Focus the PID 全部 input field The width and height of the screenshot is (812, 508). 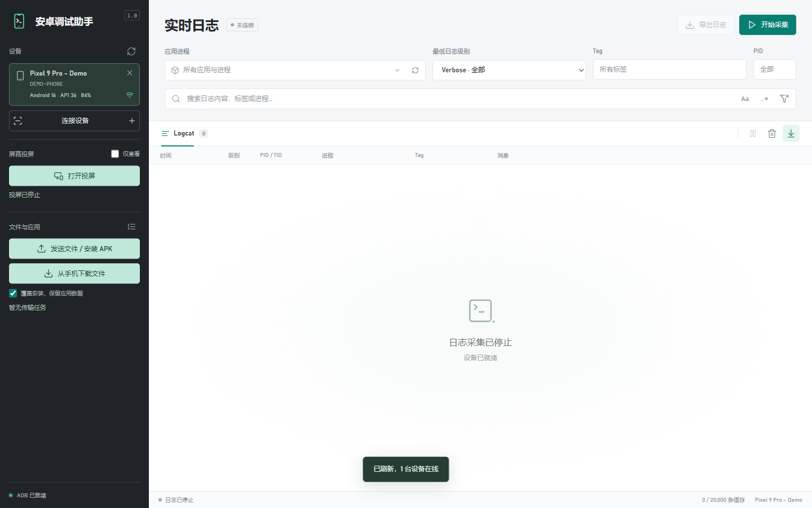(x=775, y=69)
